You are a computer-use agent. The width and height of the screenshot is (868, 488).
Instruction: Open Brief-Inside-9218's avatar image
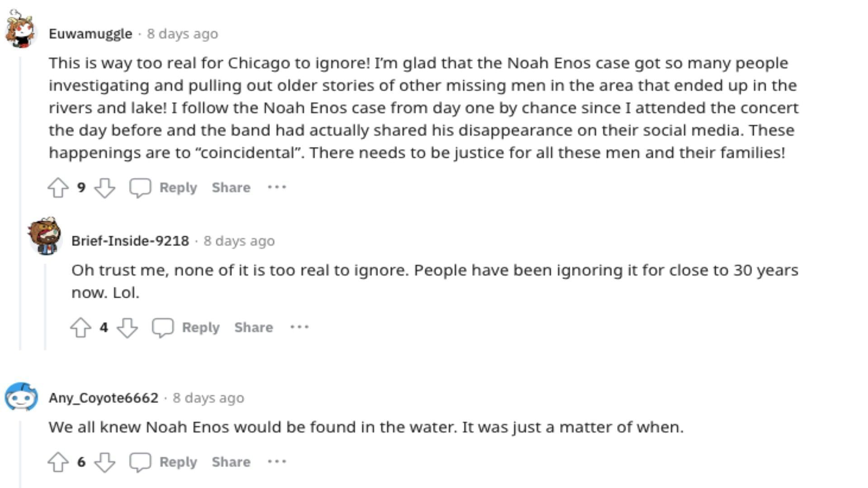(x=44, y=236)
